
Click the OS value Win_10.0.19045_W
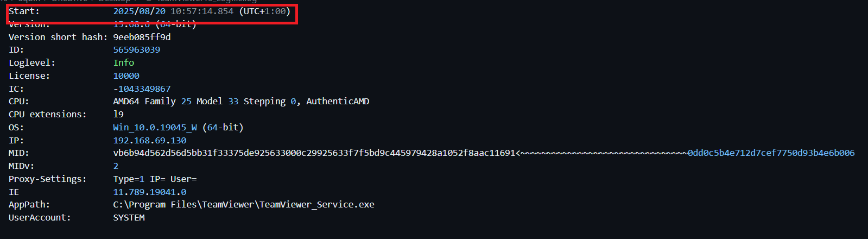pyautogui.click(x=155, y=128)
